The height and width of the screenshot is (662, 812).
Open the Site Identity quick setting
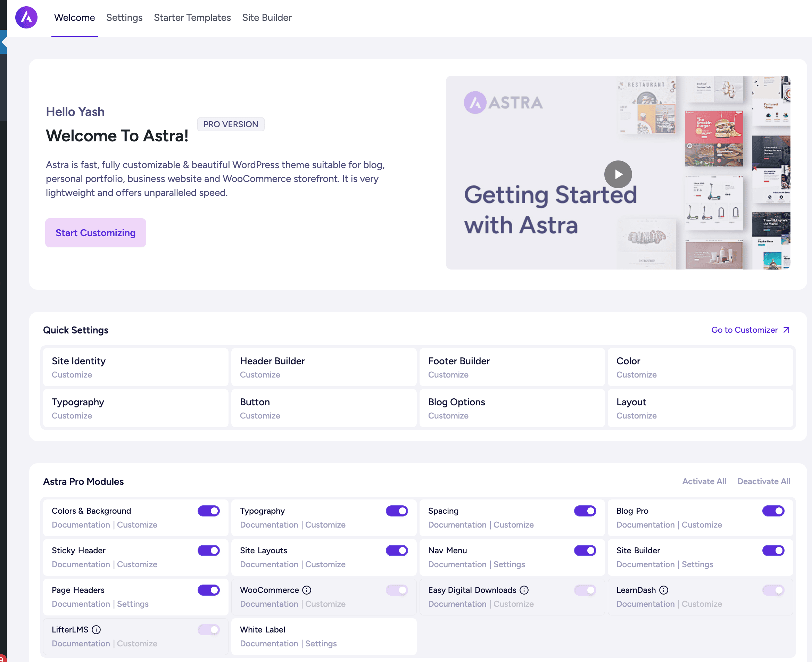(136, 367)
